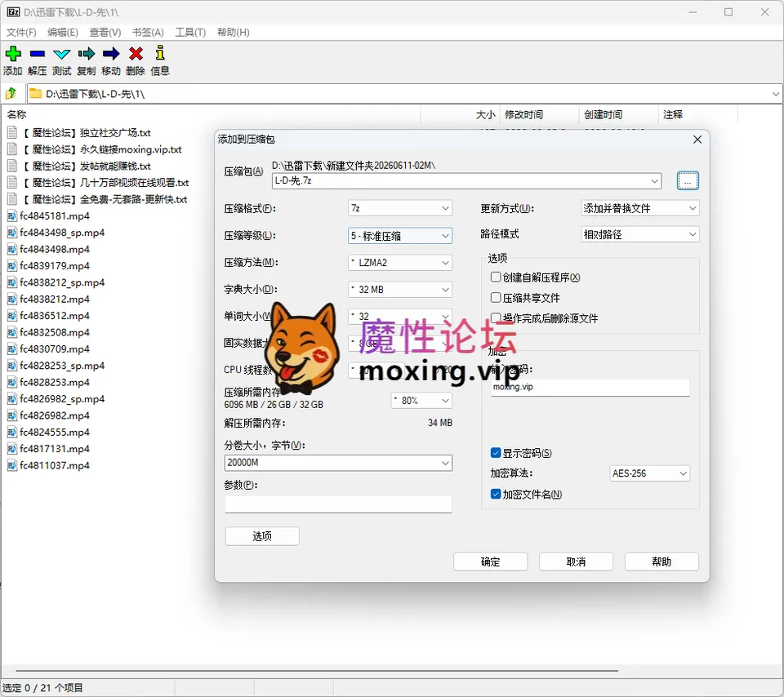784x697 pixels.
Task: Open the 压缩等级 dropdown showing 5-标准压缩
Action: 400,236
